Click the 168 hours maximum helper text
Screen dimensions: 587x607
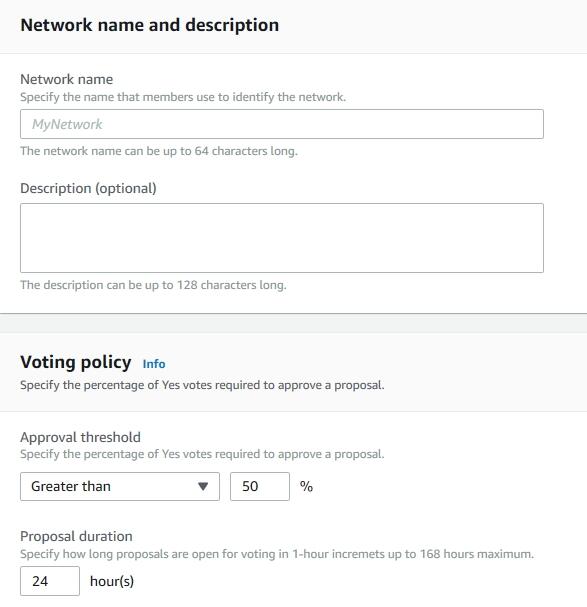point(277,554)
